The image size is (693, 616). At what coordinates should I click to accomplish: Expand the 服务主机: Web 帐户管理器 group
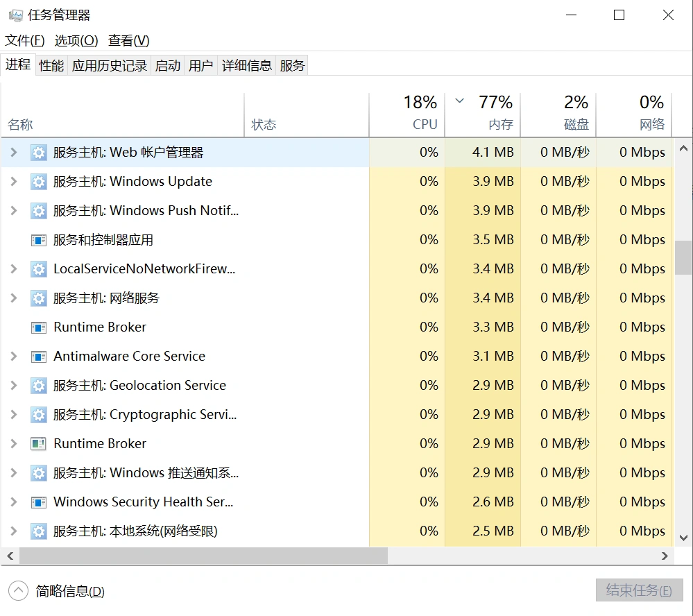13,153
